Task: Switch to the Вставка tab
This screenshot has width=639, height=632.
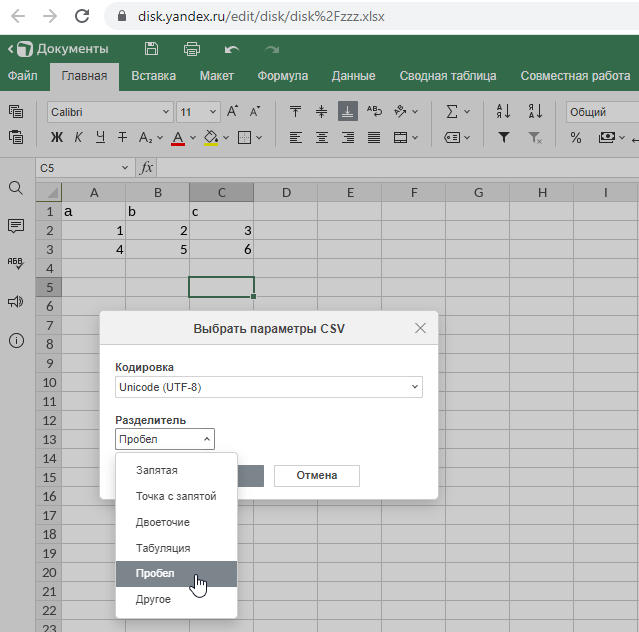Action: point(153,76)
